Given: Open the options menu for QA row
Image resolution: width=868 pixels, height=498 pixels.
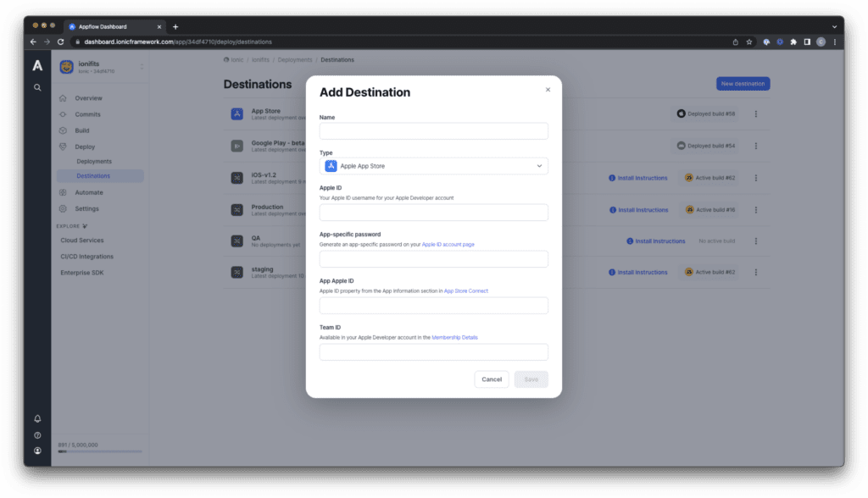Looking at the screenshot, I should click(755, 241).
